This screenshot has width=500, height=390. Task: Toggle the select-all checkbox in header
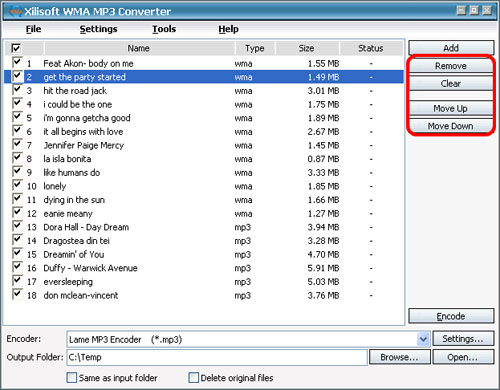pos(16,48)
